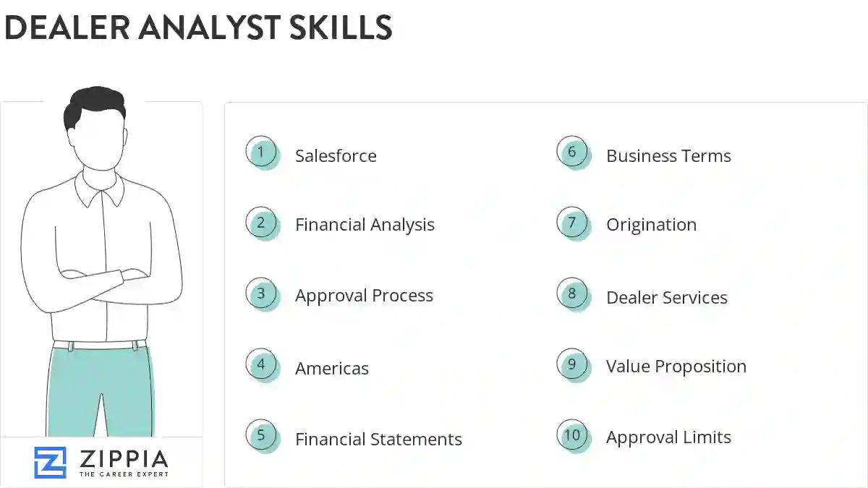Click the number 1 circle badge
Screen dimensions: 868x488
[x=261, y=153]
